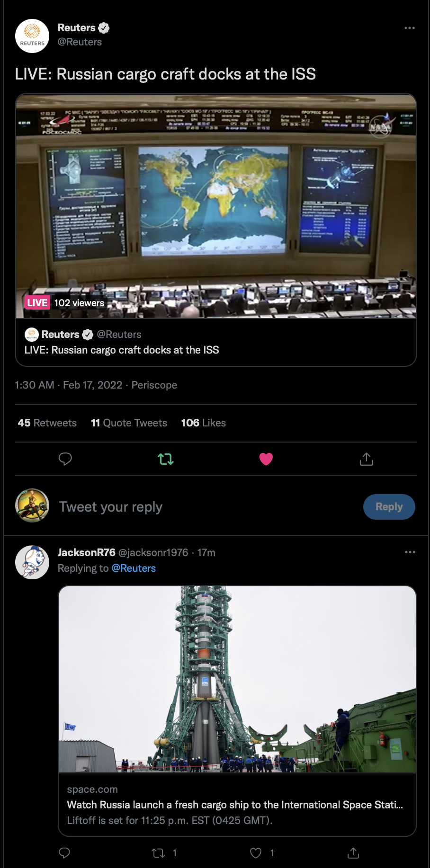Undo the green retweet on the Reuters tweet
Image resolution: width=430 pixels, height=868 pixels.
(x=166, y=459)
